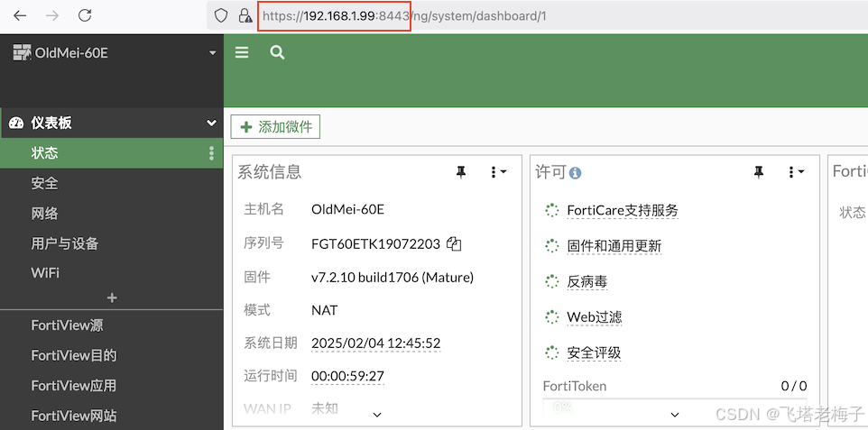This screenshot has height=430, width=868.
Task: Click serial number FGT60ETK19072203
Action: (x=376, y=243)
